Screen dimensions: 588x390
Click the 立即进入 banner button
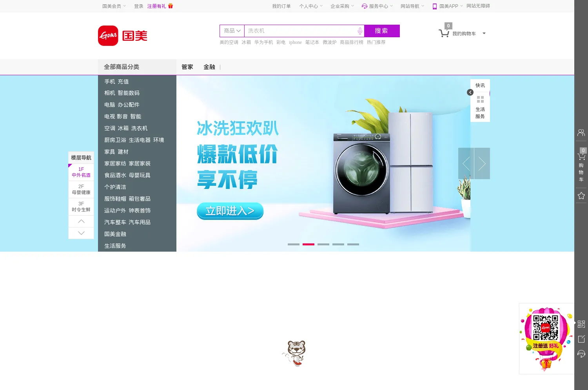pyautogui.click(x=230, y=211)
